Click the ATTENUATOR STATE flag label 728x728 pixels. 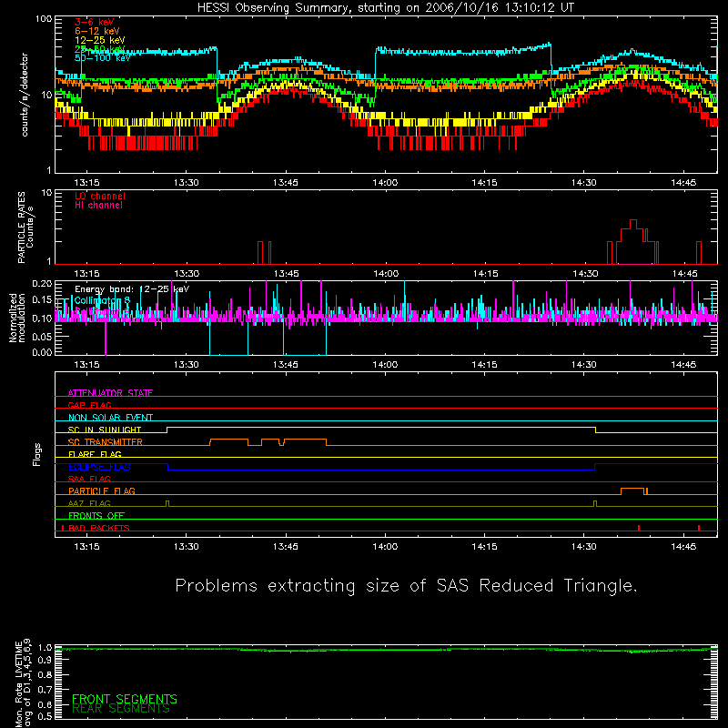click(110, 393)
